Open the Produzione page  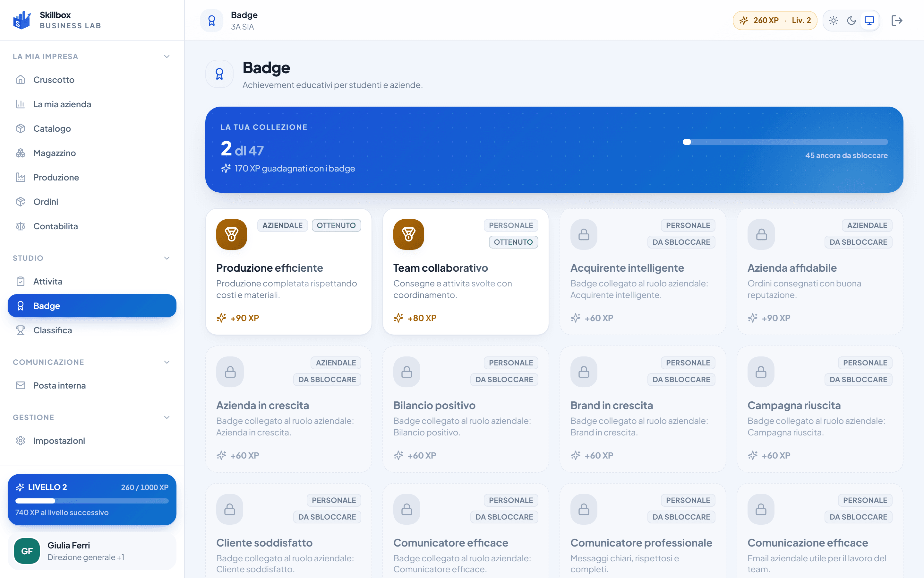[92, 177]
